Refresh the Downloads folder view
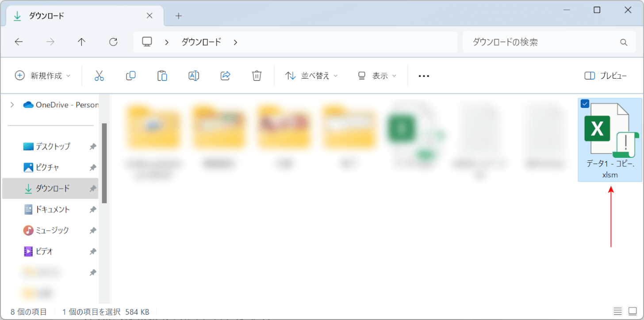Viewport: 644px width, 320px height. click(113, 42)
